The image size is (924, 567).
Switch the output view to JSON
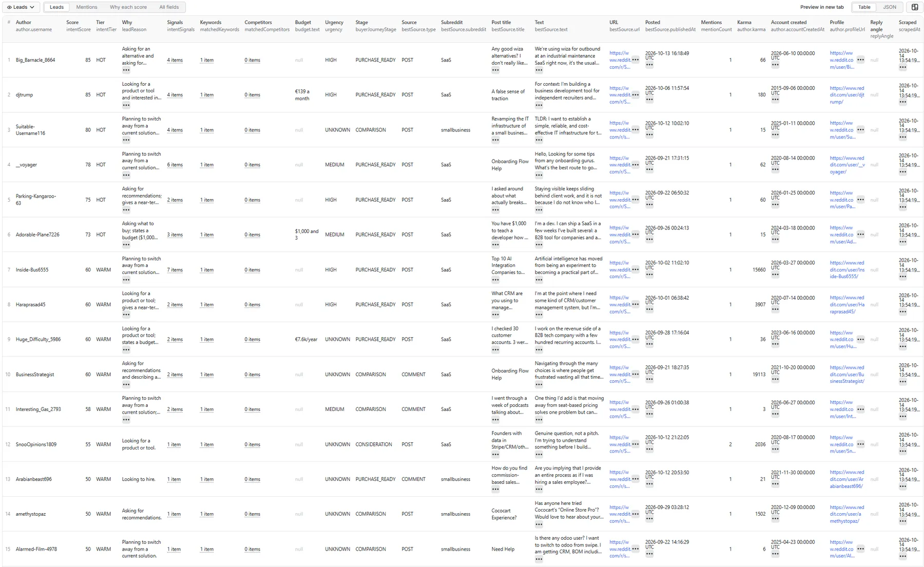point(890,7)
